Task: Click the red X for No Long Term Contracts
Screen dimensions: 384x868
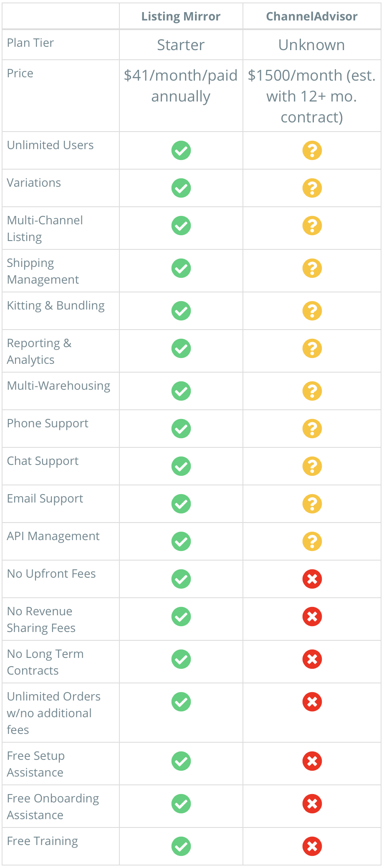Action: click(312, 659)
